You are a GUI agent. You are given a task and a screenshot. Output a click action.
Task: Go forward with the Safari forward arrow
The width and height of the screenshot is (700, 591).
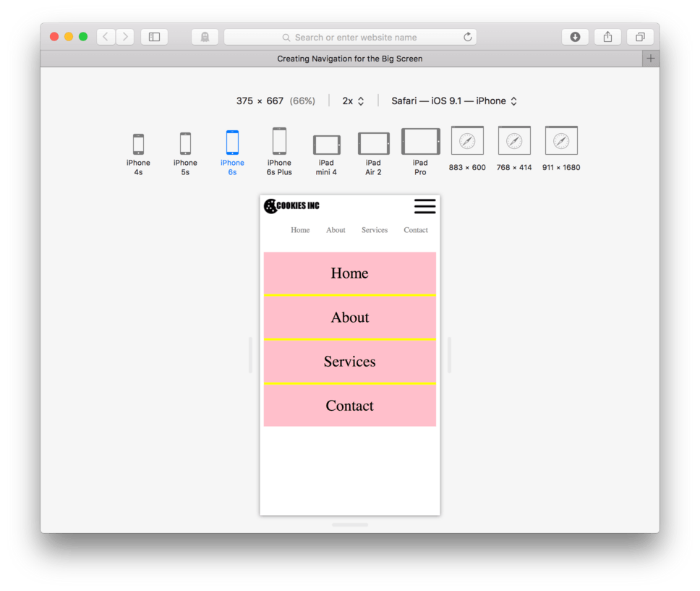pyautogui.click(x=125, y=37)
